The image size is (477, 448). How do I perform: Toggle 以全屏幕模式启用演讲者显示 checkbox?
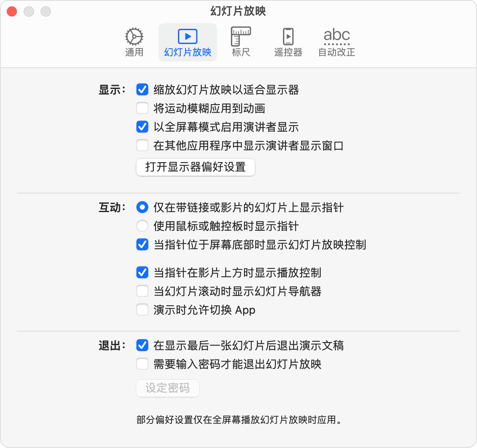coord(142,127)
